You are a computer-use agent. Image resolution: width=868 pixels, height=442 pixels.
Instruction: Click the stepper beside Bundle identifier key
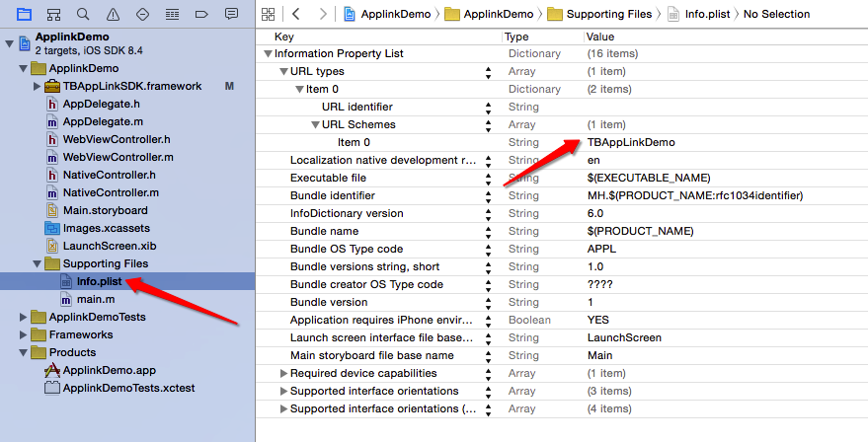click(488, 195)
